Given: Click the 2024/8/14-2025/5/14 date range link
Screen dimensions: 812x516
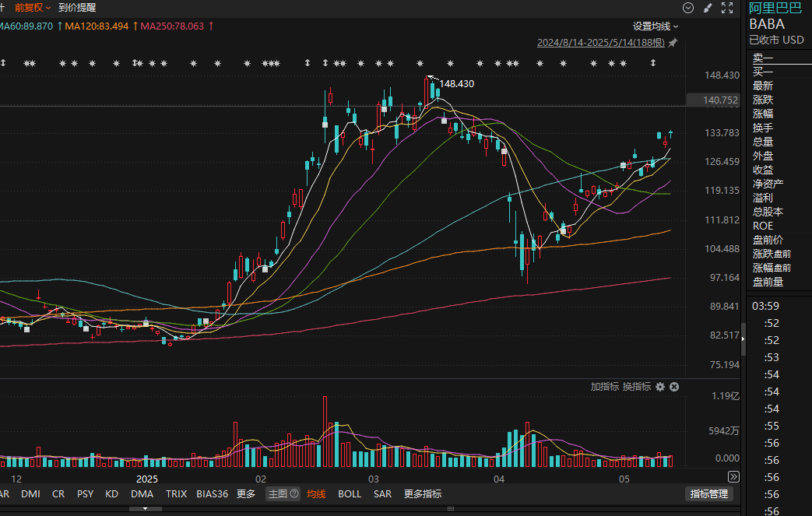Looking at the screenshot, I should (x=600, y=43).
